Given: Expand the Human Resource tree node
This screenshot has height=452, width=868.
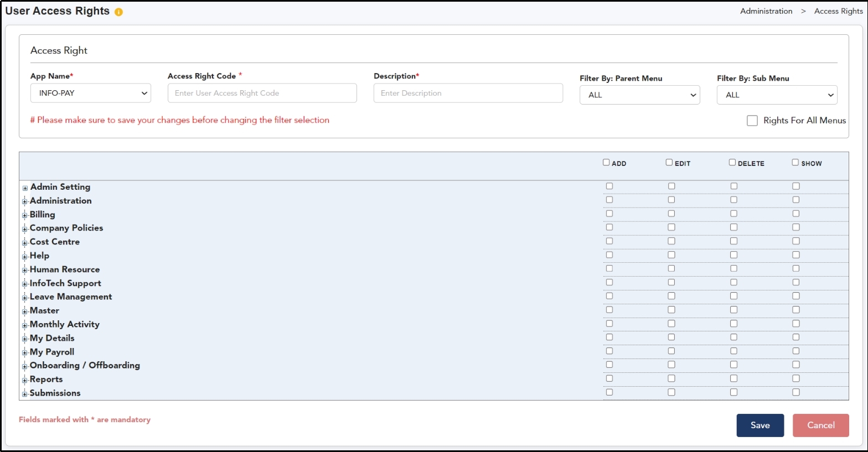Looking at the screenshot, I should (x=25, y=270).
